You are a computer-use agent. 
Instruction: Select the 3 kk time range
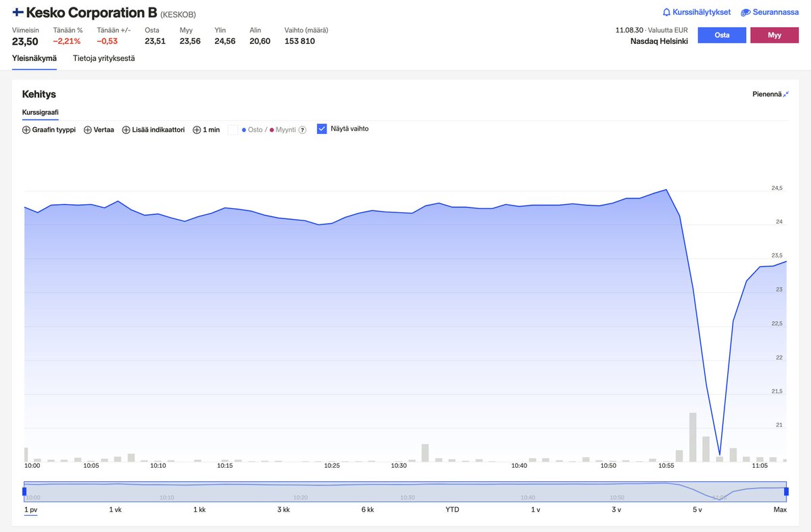284,510
